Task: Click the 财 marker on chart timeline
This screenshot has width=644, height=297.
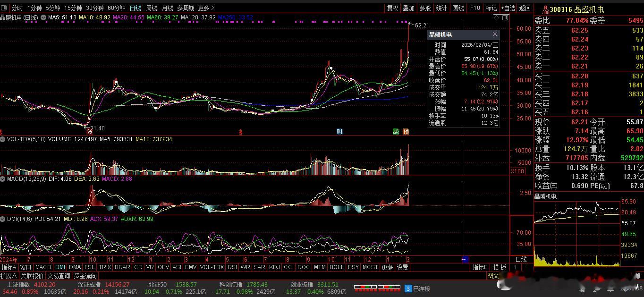Action: pos(339,131)
